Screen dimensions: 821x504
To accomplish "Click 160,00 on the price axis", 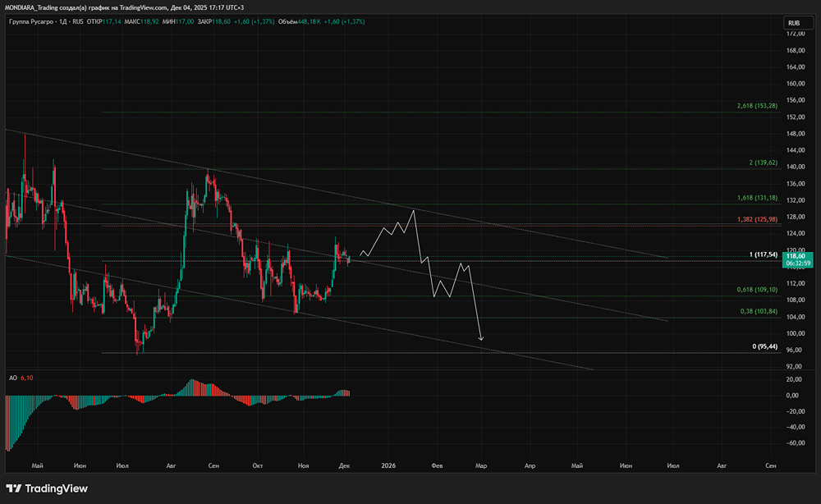I will [x=796, y=84].
